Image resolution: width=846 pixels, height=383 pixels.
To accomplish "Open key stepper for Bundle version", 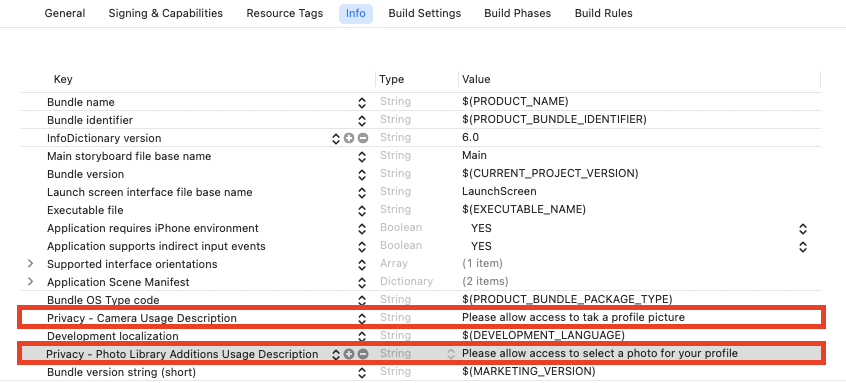I will click(x=362, y=174).
